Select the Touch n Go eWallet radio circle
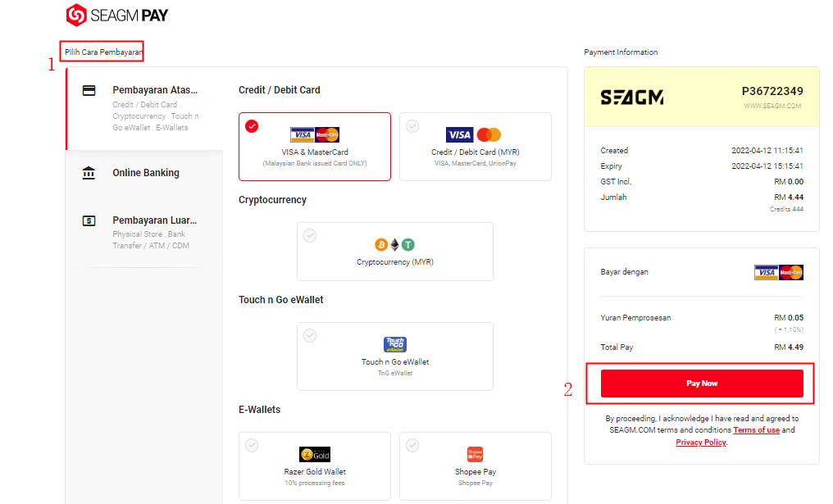Image resolution: width=833 pixels, height=504 pixels. (310, 336)
